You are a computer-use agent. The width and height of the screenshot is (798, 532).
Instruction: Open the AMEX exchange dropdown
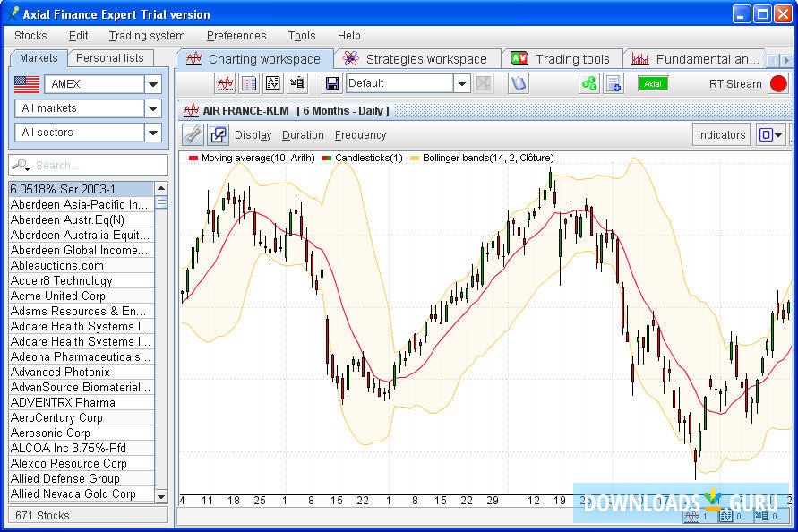coord(153,84)
